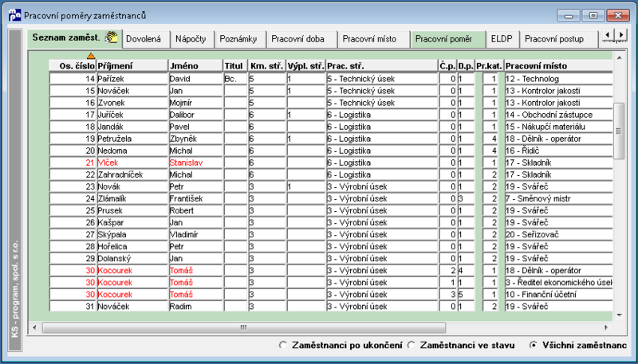Click the first name Dalibor
Image resolution: width=638 pixels, height=364 pixels.
[x=195, y=115]
